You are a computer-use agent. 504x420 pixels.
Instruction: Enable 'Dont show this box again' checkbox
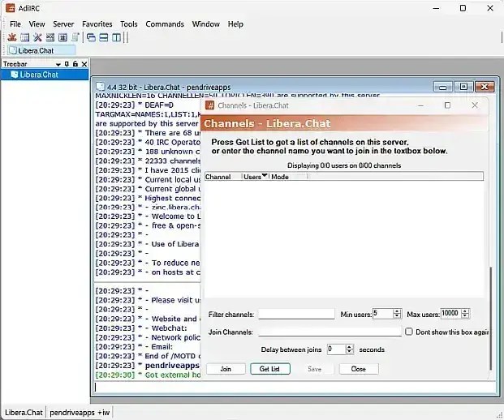(409, 332)
